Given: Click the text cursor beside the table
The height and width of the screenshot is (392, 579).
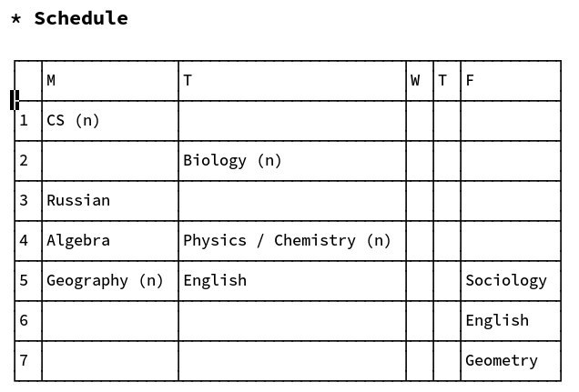Looking at the screenshot, I should 15,100.
